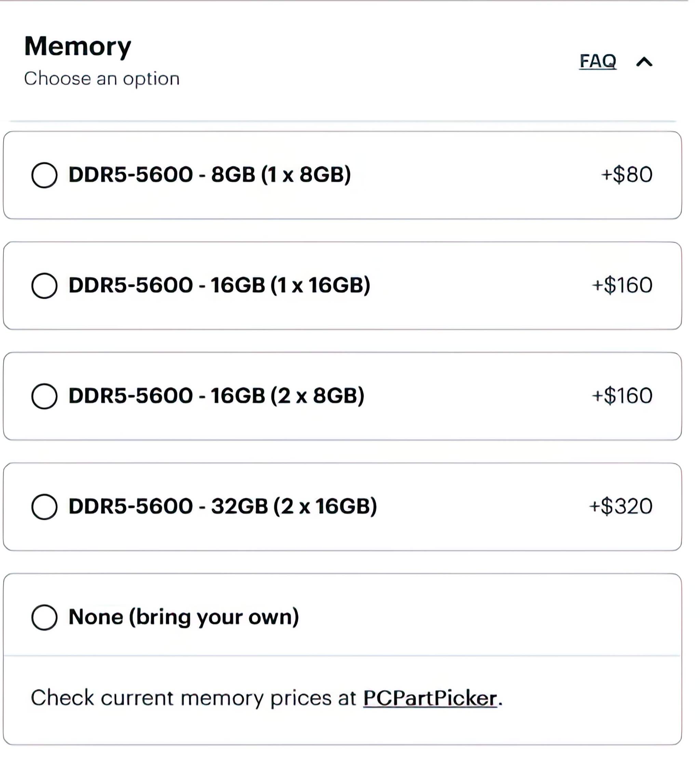700x763 pixels.
Task: Select the 8GB (1 x 8GB) radio button
Action: coord(44,175)
